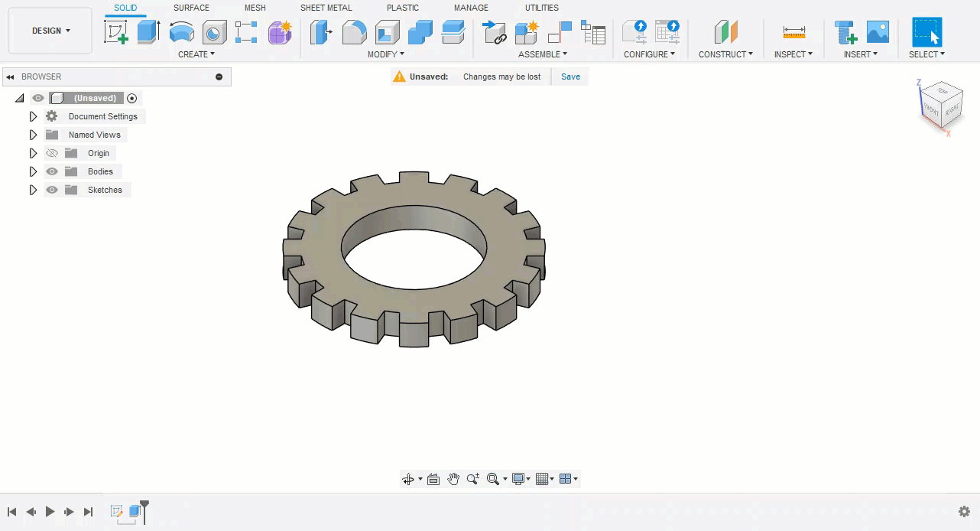Screen dimensions: 980x531
Task: Select the Create Sketch tool
Action: coord(116,32)
